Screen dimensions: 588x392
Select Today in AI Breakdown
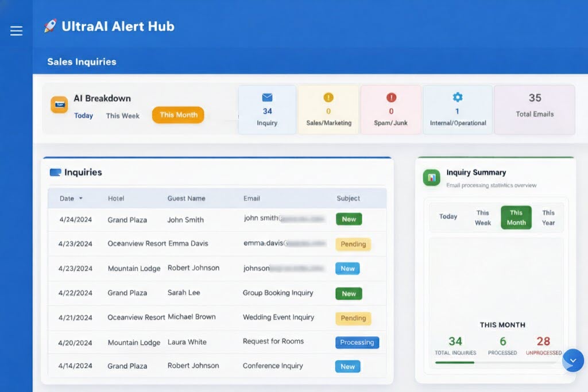point(83,115)
